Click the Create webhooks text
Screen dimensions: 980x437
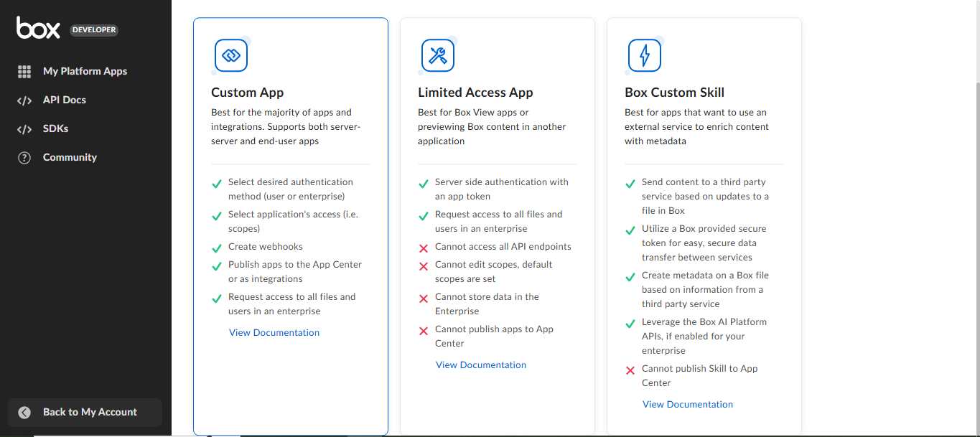coord(266,246)
